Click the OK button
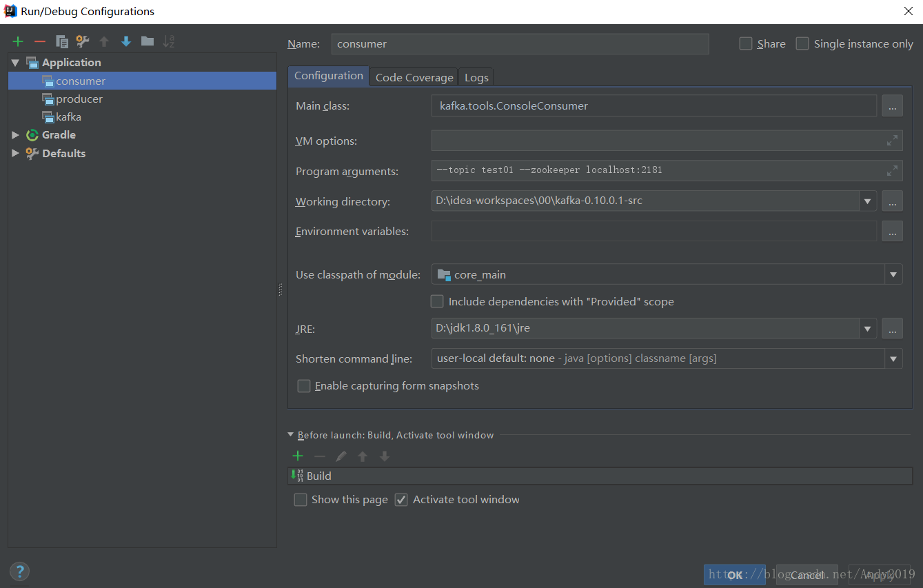Image resolution: width=923 pixels, height=588 pixels. [x=735, y=575]
